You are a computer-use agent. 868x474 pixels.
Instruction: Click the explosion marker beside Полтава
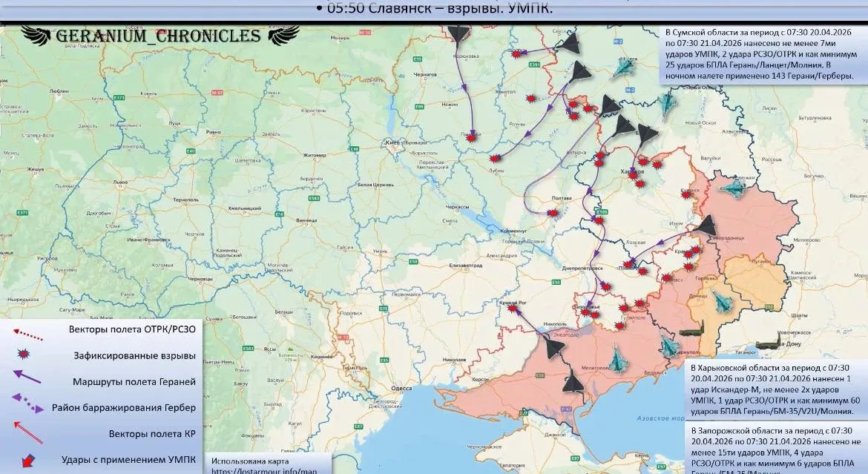[x=553, y=214]
